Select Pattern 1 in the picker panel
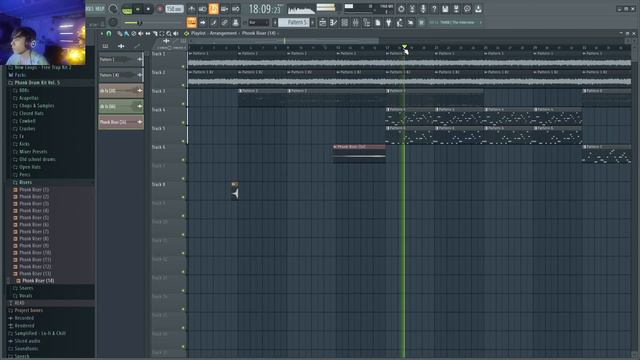This screenshot has height=360, width=640. click(x=121, y=60)
